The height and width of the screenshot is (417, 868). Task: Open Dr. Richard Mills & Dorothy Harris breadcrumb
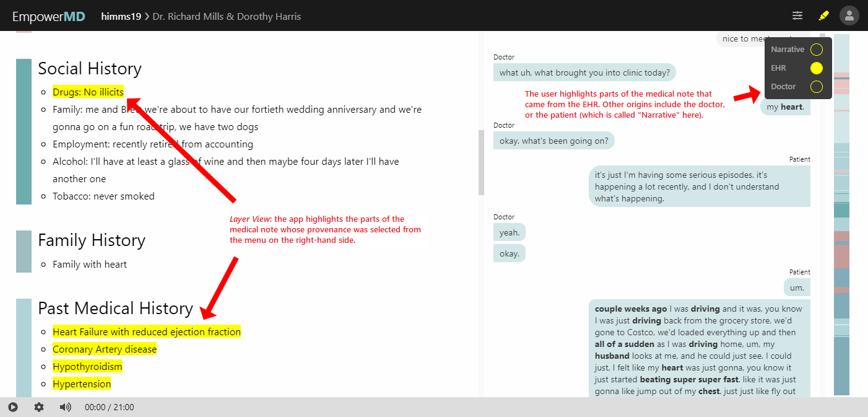pos(227,16)
